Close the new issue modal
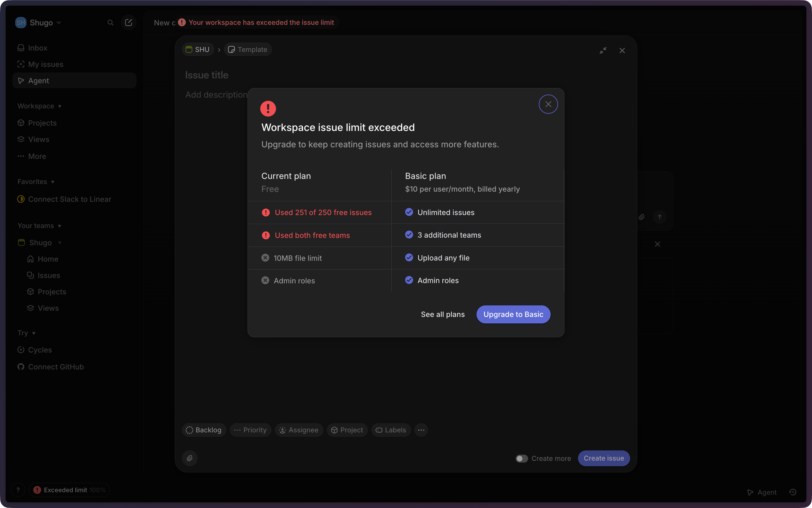This screenshot has width=812, height=508. tap(622, 51)
